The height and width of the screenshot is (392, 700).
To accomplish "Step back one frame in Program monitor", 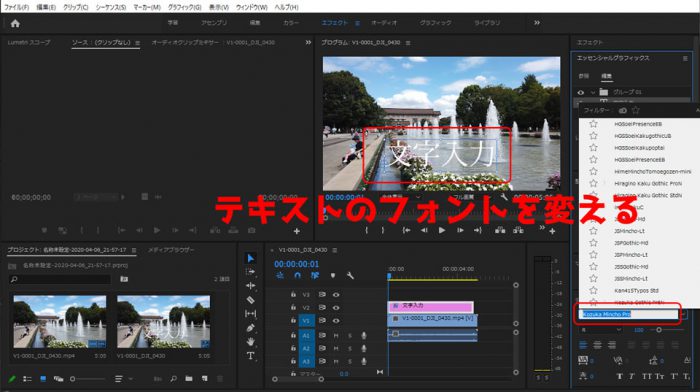I will coord(424,230).
